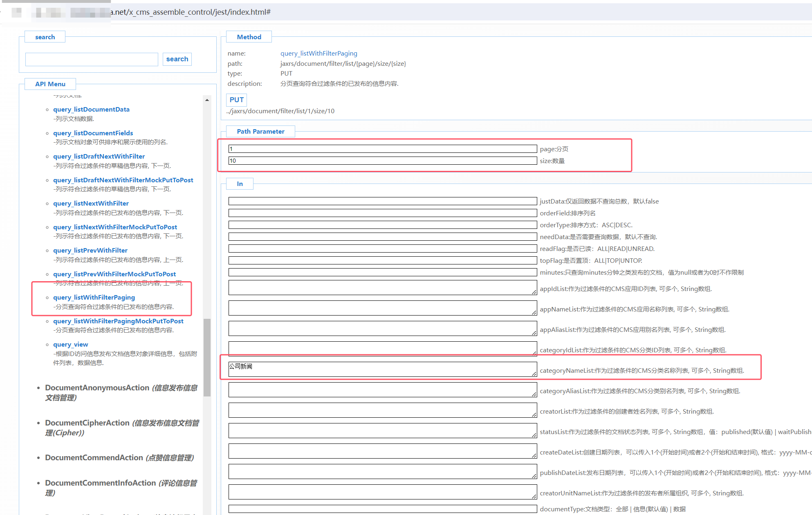Open query_listNextWithFilter API entry
This screenshot has height=515, width=812.
point(91,204)
